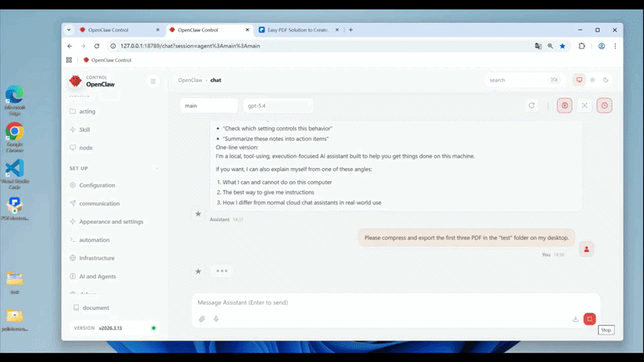644x362 pixels.
Task: Click the export download icon
Action: tap(576, 319)
